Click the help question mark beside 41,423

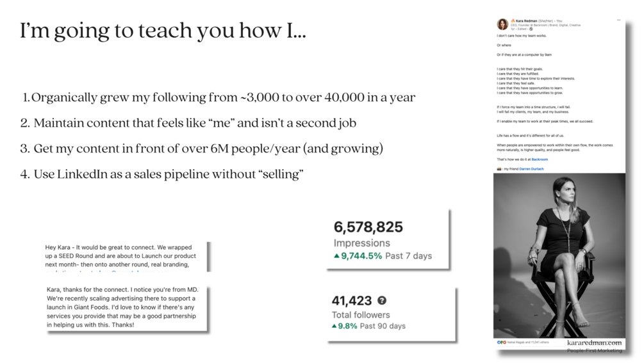click(381, 300)
